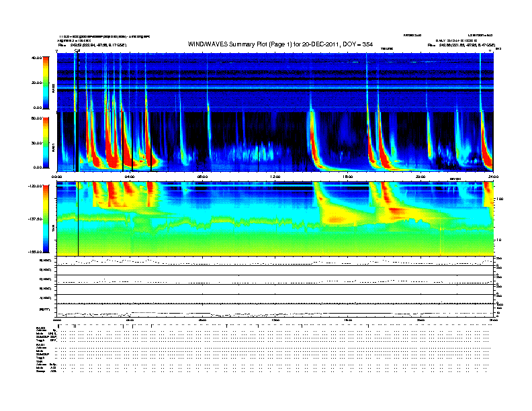
Task: Select the 40.00 label on RAD2 color scale
Action: 37,58
